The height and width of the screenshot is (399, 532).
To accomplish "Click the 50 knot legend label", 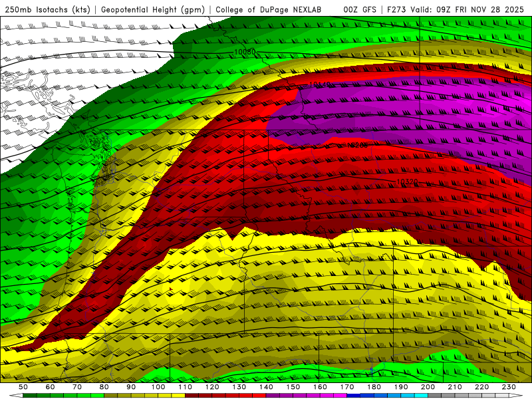I will point(23,387).
